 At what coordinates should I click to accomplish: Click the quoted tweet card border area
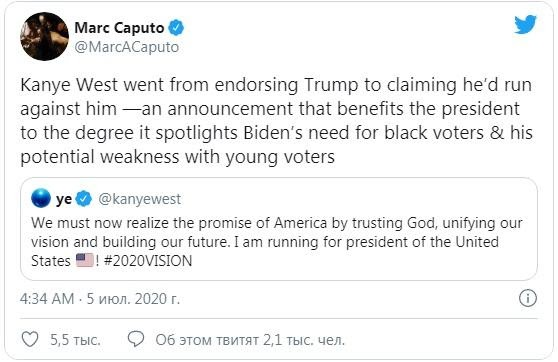pos(279,229)
